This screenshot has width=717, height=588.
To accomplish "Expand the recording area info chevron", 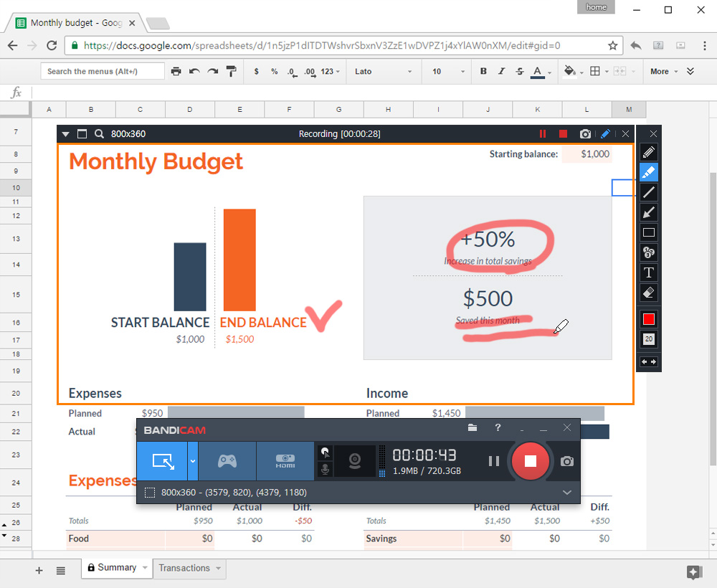I will pyautogui.click(x=567, y=493).
